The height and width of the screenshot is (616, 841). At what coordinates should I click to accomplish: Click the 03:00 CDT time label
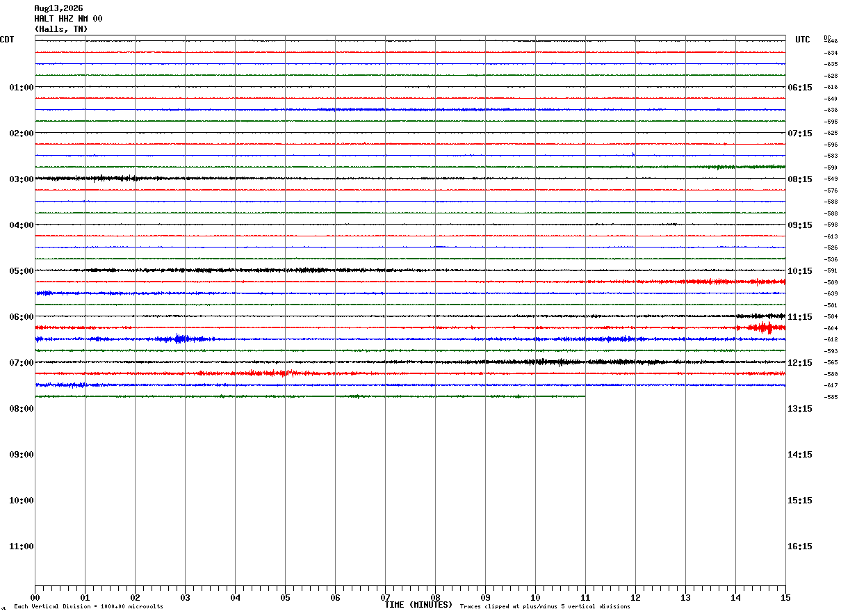pos(22,179)
